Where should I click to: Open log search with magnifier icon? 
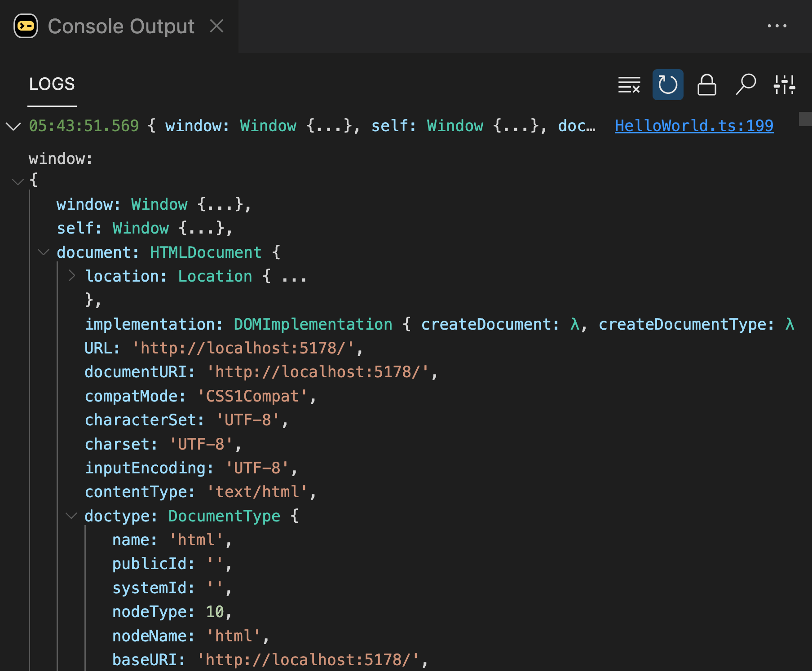point(746,84)
